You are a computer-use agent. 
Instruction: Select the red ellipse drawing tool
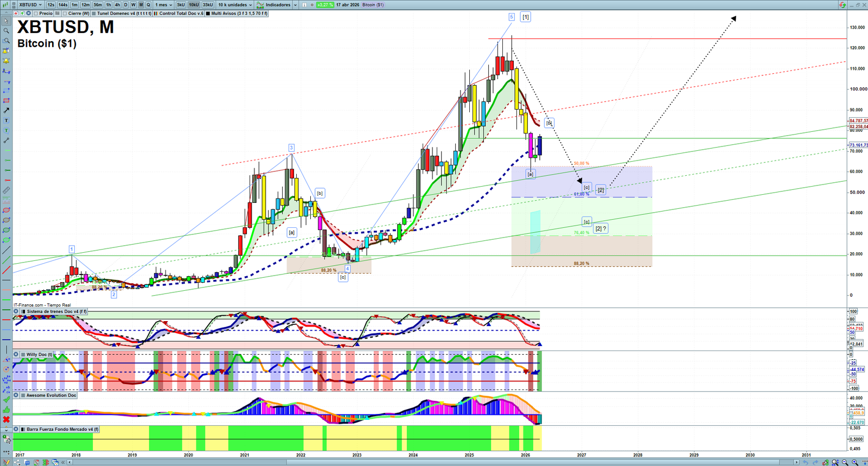[x=6, y=210]
